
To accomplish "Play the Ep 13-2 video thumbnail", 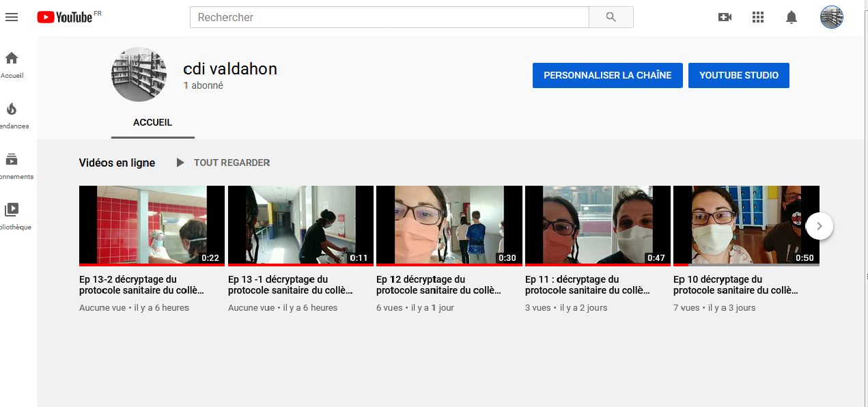I will pos(152,225).
